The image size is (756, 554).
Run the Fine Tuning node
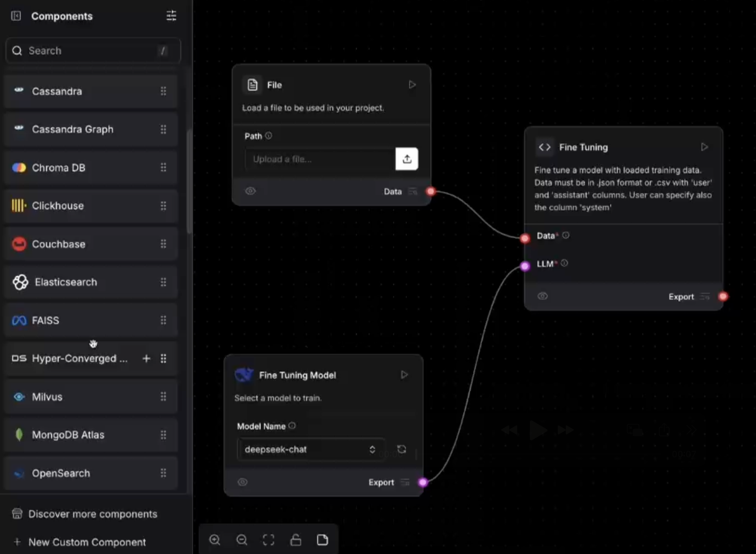click(704, 147)
